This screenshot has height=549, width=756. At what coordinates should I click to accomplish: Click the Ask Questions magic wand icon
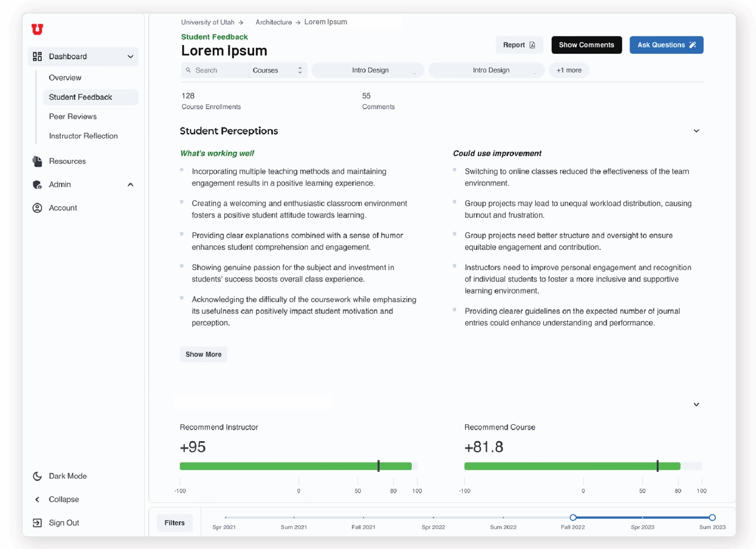pos(692,45)
